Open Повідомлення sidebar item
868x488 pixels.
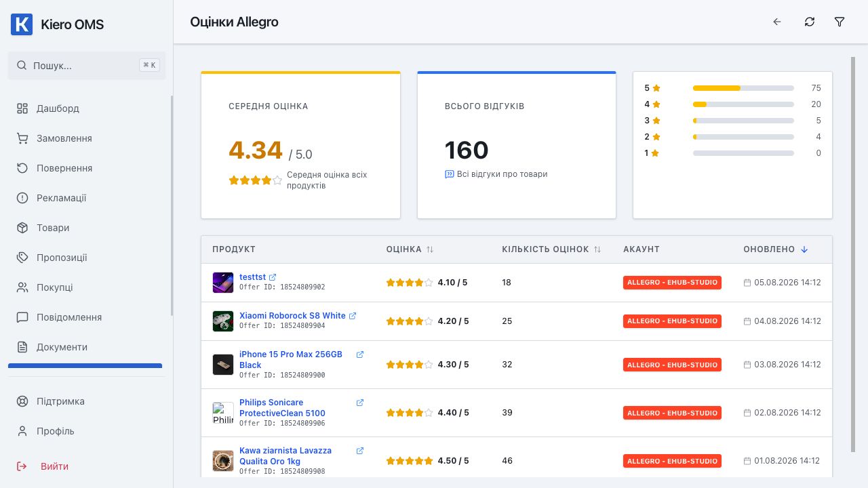(85, 317)
